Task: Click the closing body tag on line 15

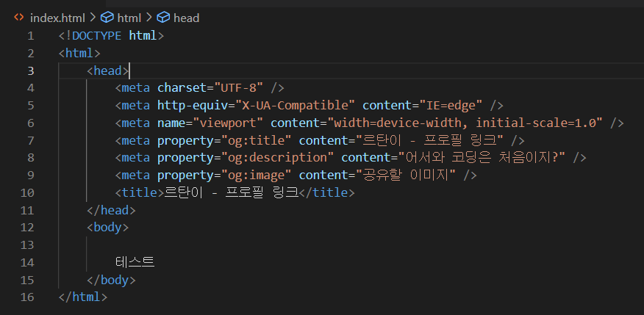Action: 111,280
